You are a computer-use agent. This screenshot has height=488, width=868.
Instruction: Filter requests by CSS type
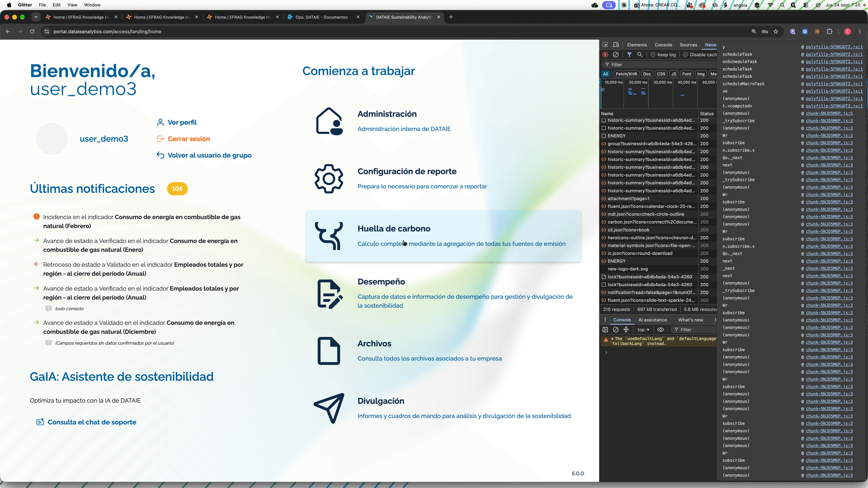pyautogui.click(x=661, y=74)
